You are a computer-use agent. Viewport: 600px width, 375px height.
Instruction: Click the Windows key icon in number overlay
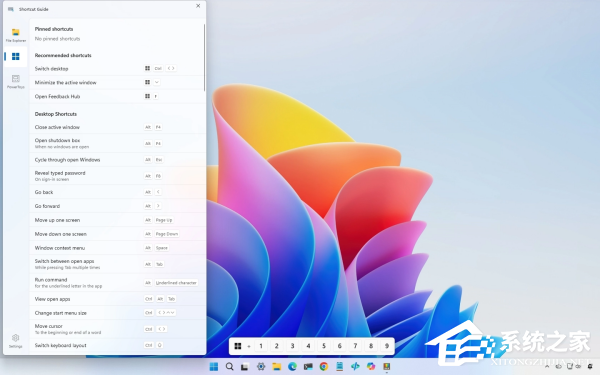[238, 346]
